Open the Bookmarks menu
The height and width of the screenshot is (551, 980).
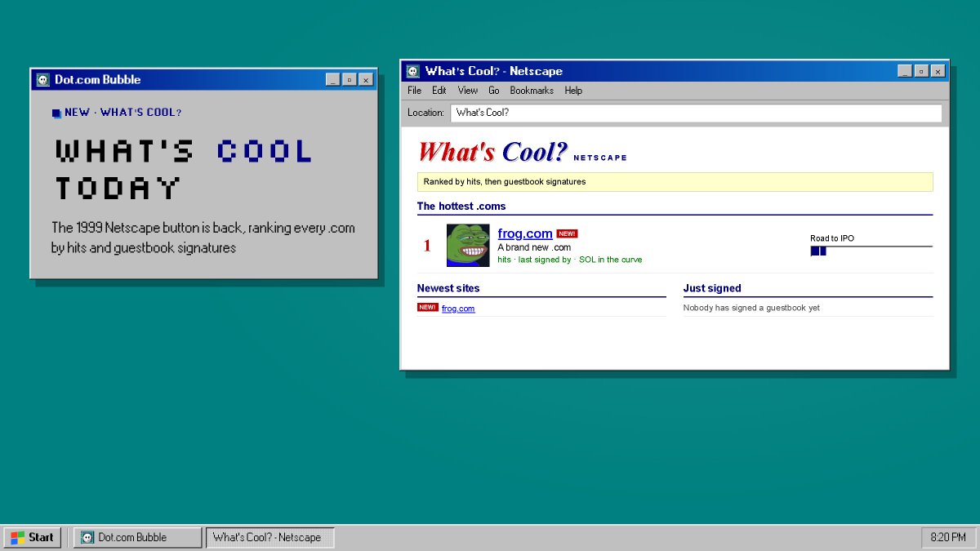(x=532, y=91)
